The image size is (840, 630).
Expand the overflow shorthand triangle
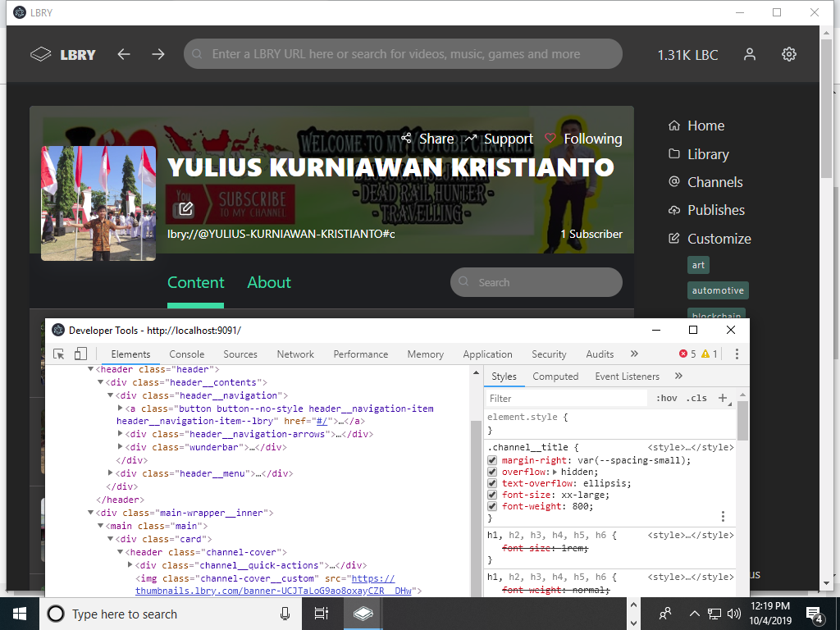click(555, 472)
